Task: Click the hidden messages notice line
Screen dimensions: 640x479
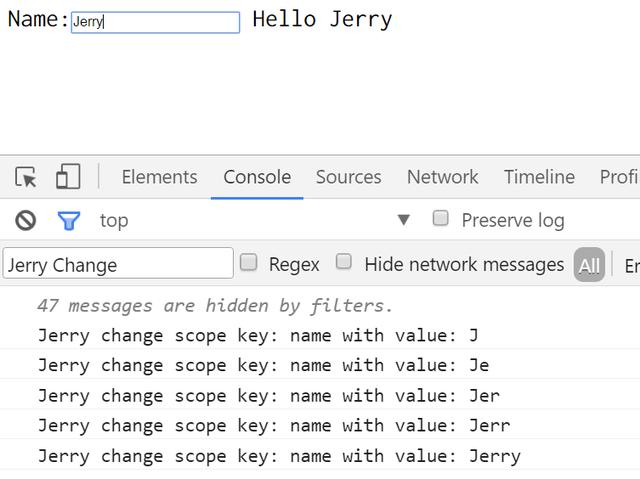Action: [215, 306]
